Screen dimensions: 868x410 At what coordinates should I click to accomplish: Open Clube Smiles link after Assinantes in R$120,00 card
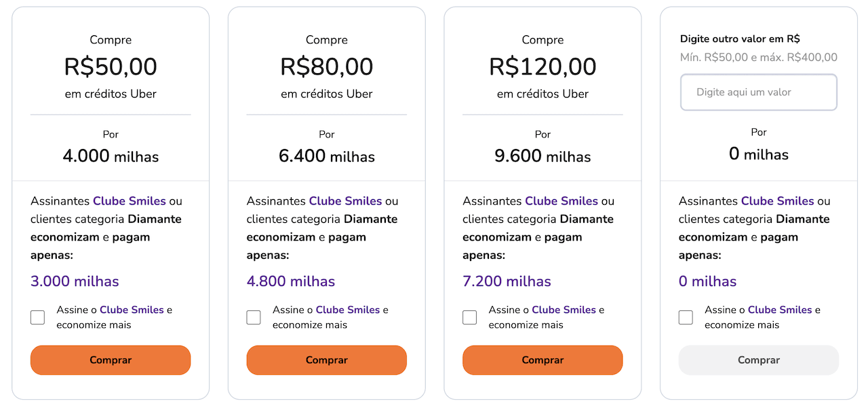(x=561, y=201)
